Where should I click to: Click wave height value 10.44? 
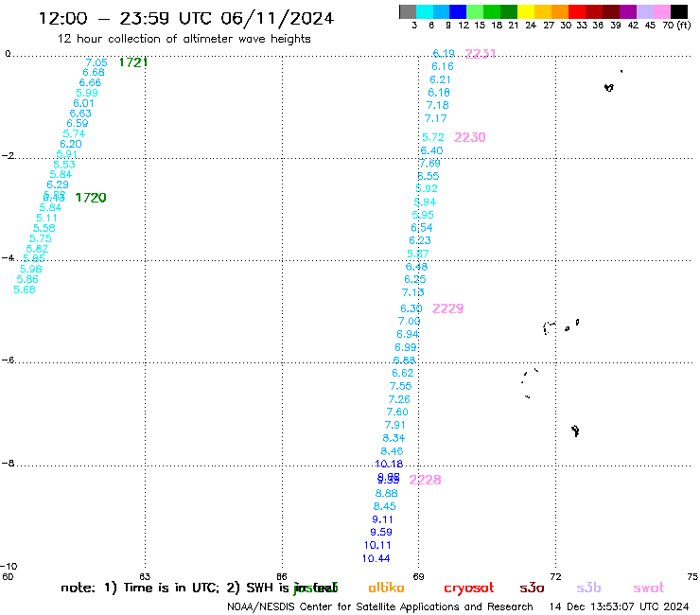tap(376, 558)
